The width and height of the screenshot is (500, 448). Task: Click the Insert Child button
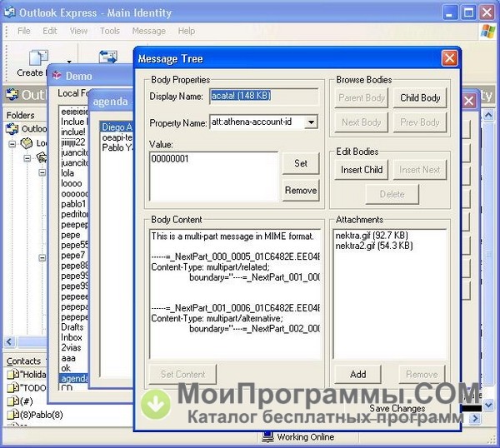(x=362, y=170)
